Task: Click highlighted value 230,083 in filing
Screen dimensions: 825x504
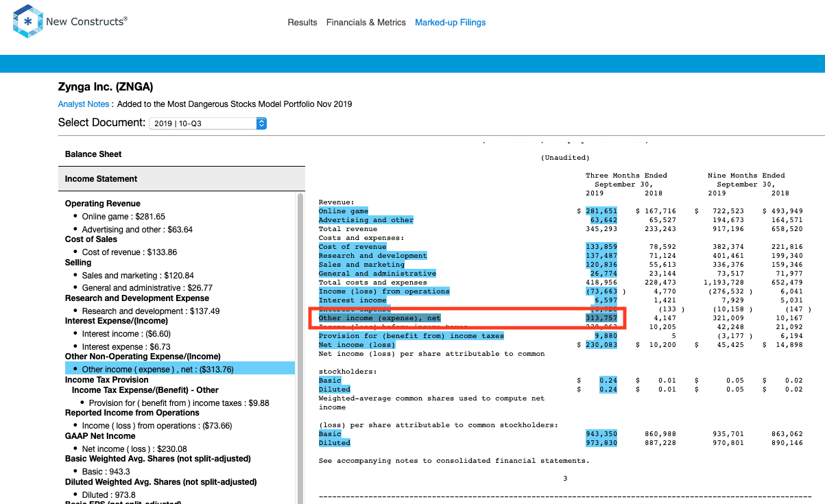Action: tap(601, 345)
